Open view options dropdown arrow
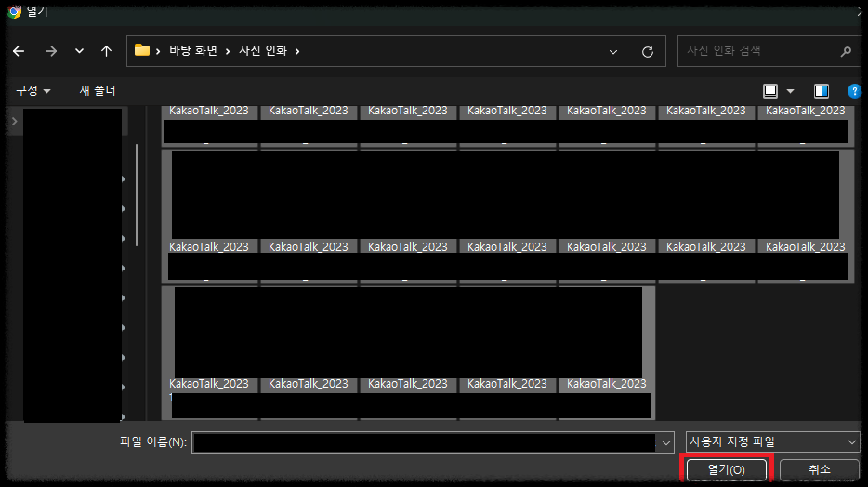 [x=790, y=91]
